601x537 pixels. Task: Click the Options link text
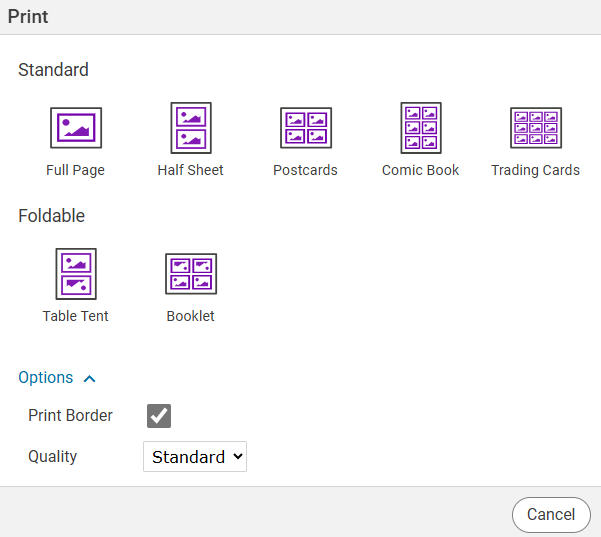pos(46,378)
